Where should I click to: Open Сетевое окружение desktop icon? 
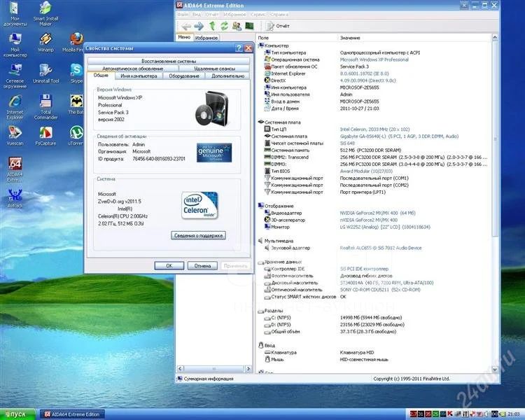coord(15,76)
